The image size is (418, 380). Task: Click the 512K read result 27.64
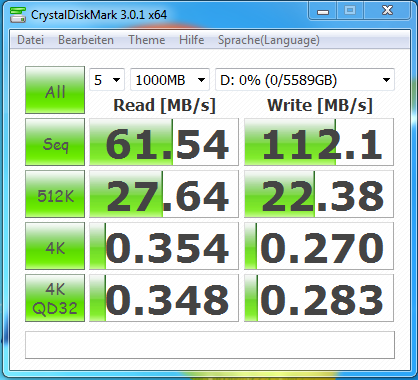164,194
